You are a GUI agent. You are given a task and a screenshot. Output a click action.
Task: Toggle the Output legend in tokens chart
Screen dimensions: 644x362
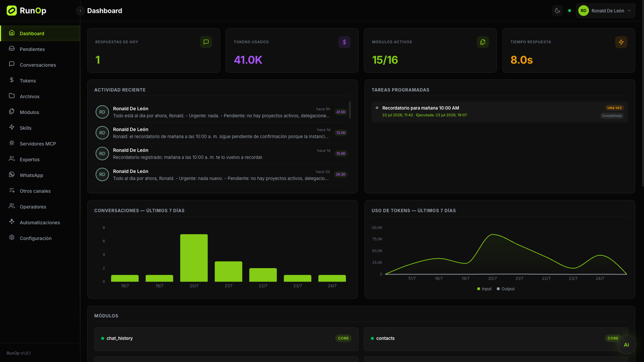pyautogui.click(x=506, y=289)
